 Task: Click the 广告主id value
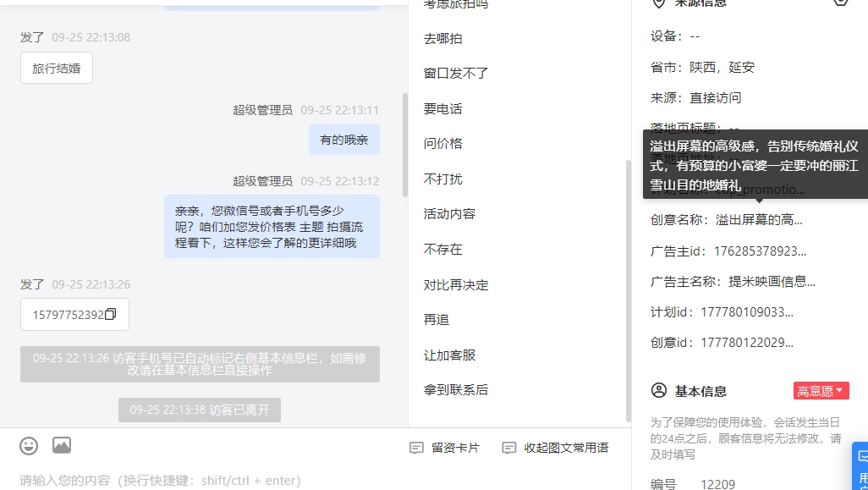tap(760, 251)
